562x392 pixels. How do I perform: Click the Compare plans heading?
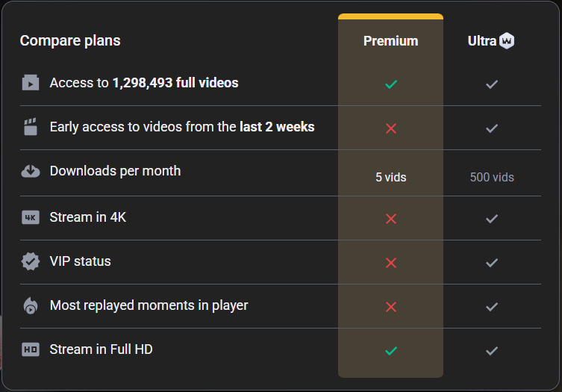click(70, 40)
